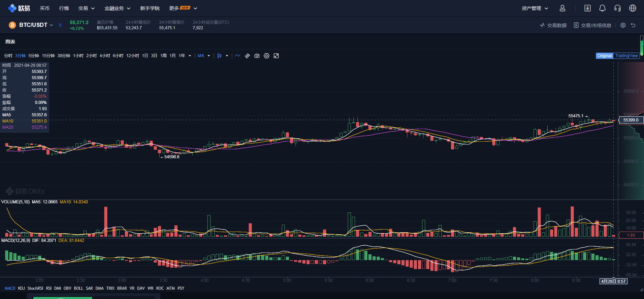Click the 交易数据 link

pyautogui.click(x=553, y=25)
